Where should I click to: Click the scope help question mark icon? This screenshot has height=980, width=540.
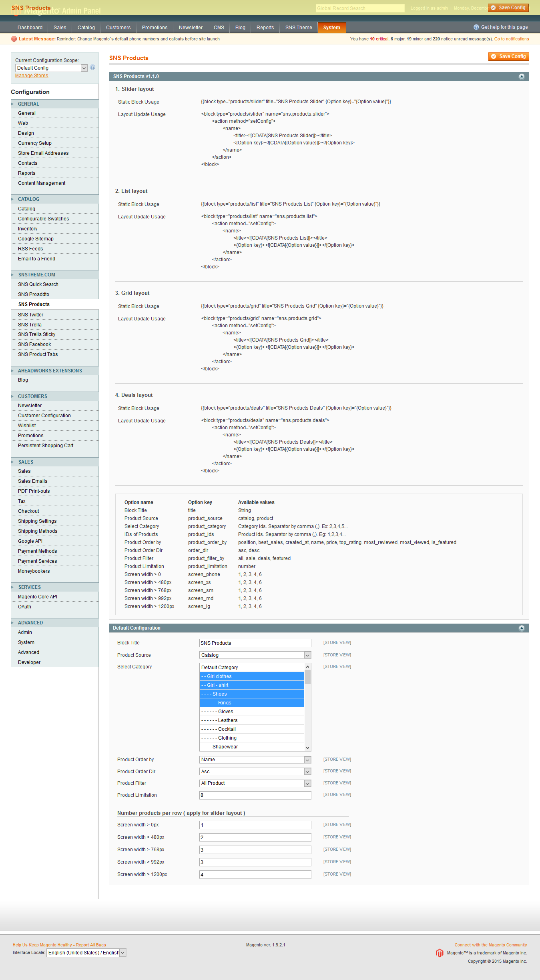(92, 68)
